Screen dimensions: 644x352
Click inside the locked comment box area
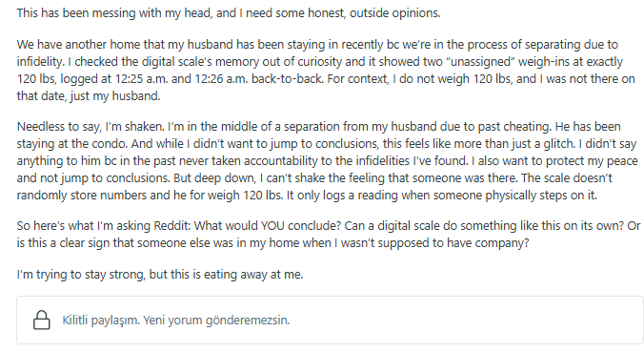tap(330, 320)
